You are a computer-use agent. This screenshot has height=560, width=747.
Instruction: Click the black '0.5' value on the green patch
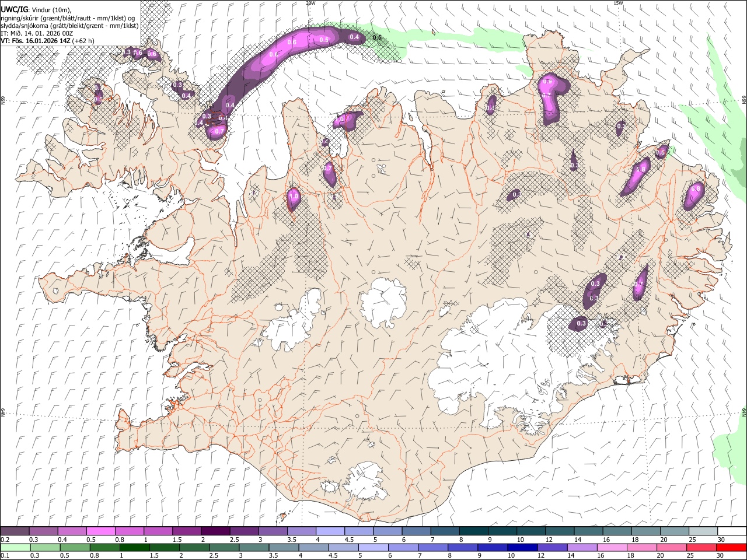pos(377,37)
